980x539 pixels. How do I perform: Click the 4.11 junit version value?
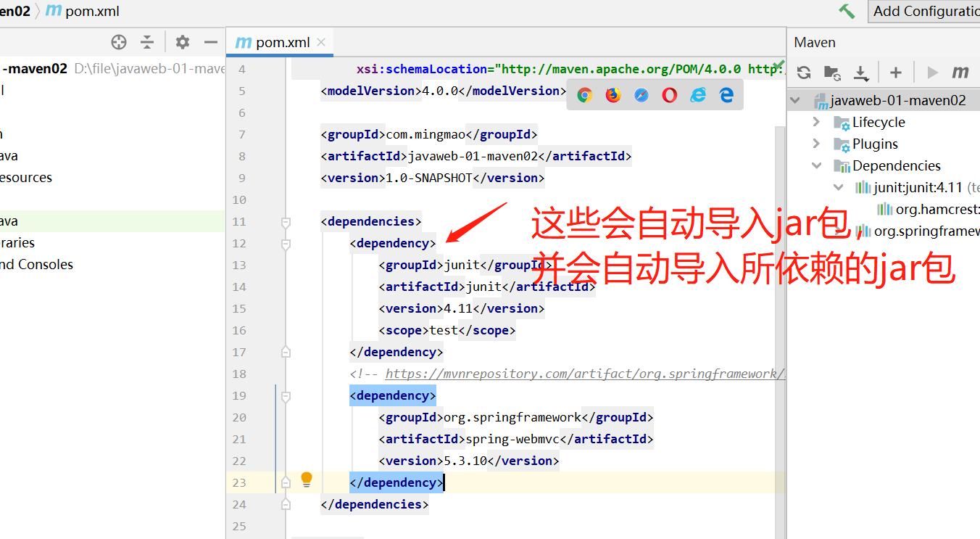[x=458, y=308]
